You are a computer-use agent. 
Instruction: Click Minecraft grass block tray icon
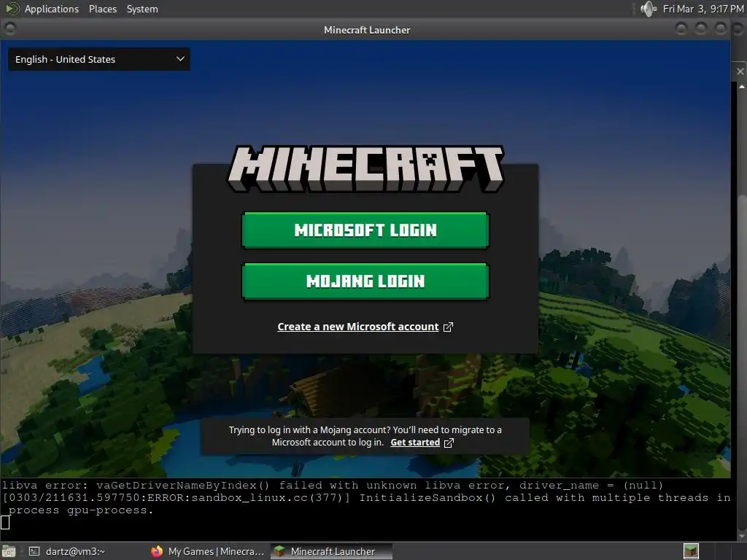[691, 551]
